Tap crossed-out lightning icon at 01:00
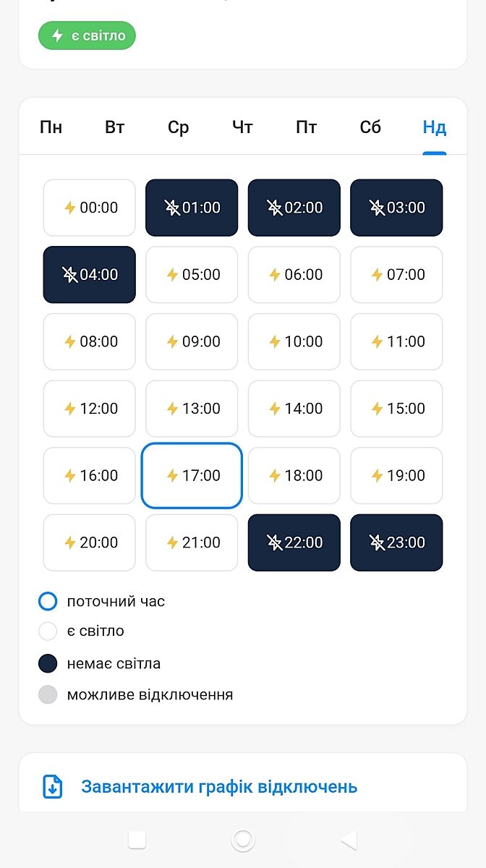The width and height of the screenshot is (486, 868). pos(172,208)
